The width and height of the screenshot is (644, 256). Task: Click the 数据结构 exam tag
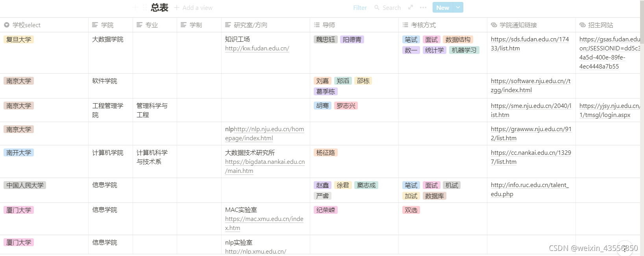tap(458, 39)
